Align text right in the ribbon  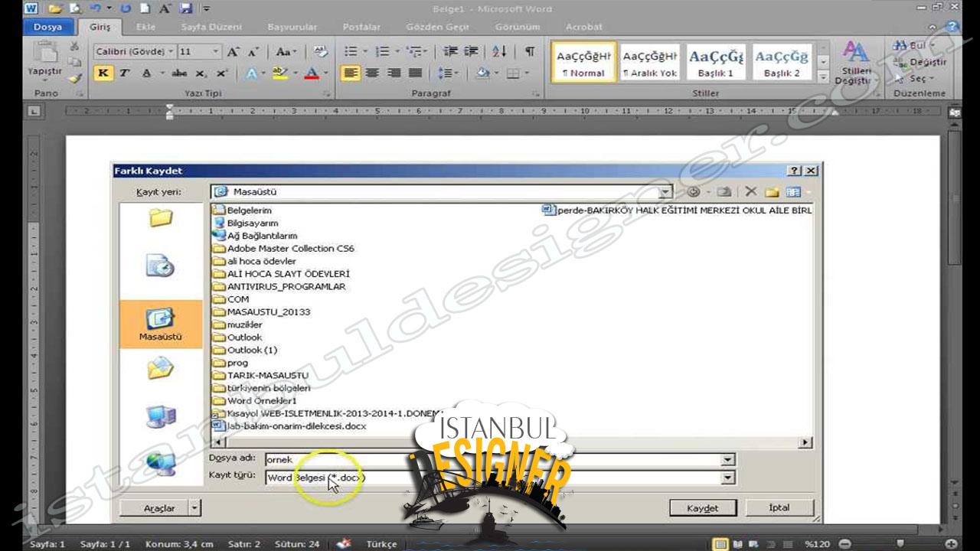tap(394, 73)
